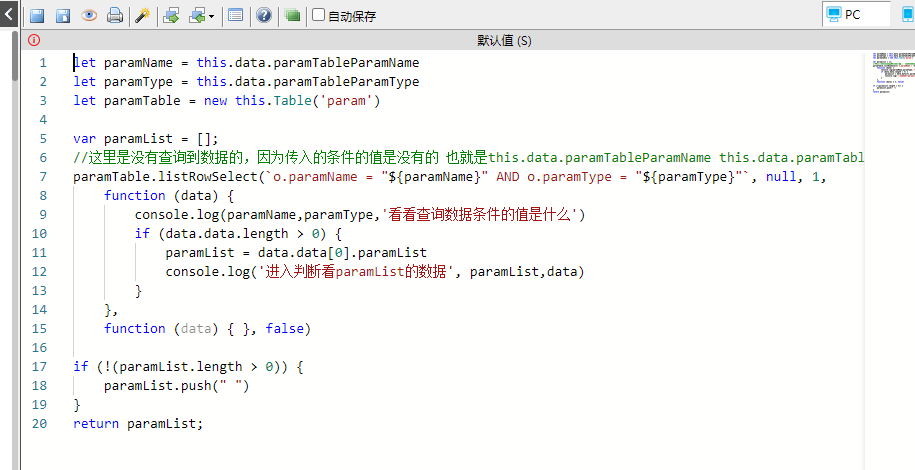Click 'data.data.length' on line 10
The image size is (915, 470).
tap(227, 234)
